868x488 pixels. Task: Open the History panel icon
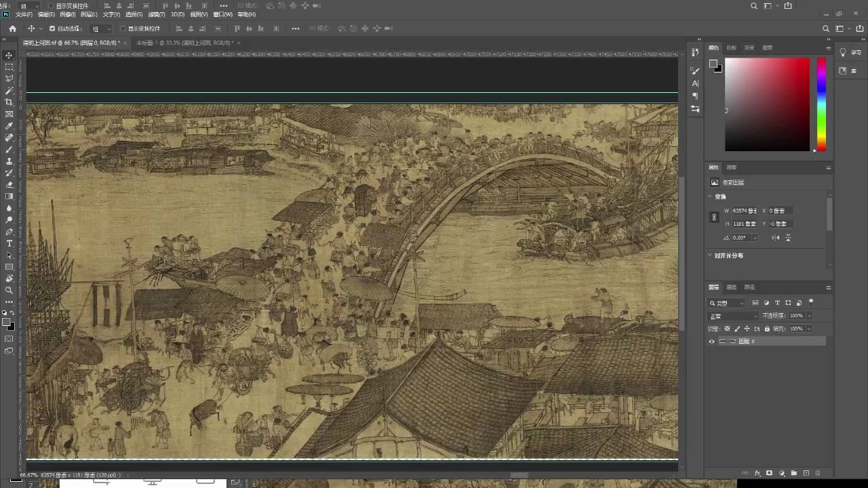[695, 52]
